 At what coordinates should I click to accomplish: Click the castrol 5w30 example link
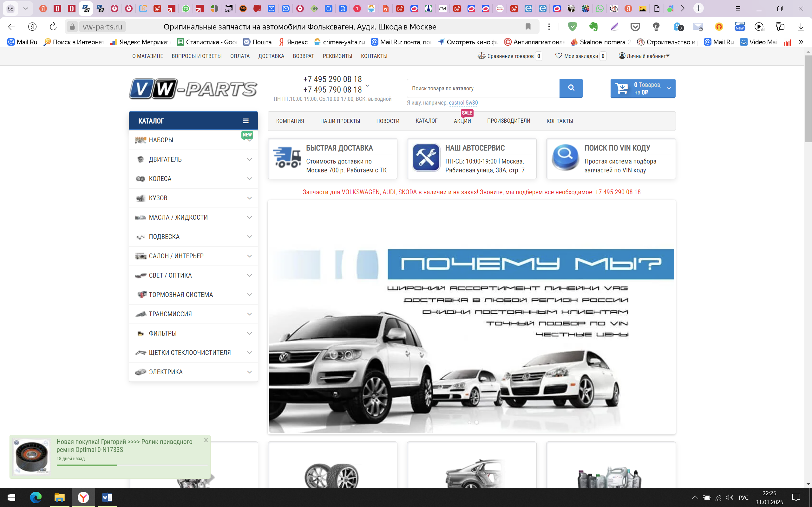463,103
